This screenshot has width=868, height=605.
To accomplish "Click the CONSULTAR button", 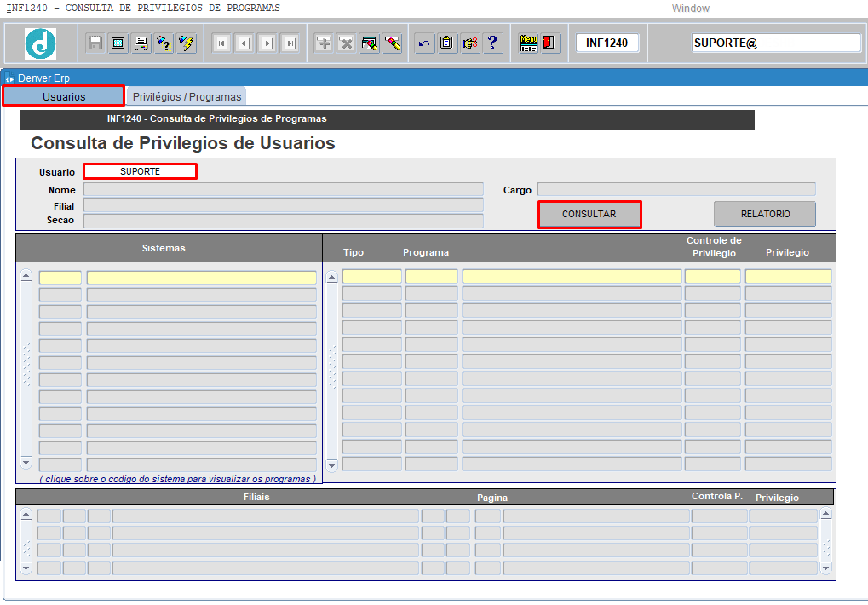I will (x=589, y=214).
